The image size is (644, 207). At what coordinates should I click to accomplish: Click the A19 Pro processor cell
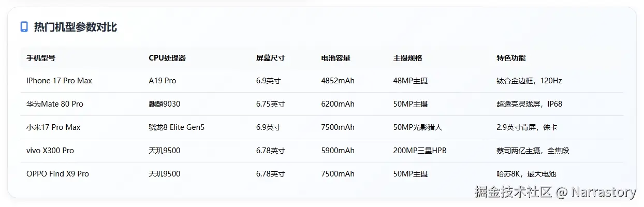click(x=162, y=81)
